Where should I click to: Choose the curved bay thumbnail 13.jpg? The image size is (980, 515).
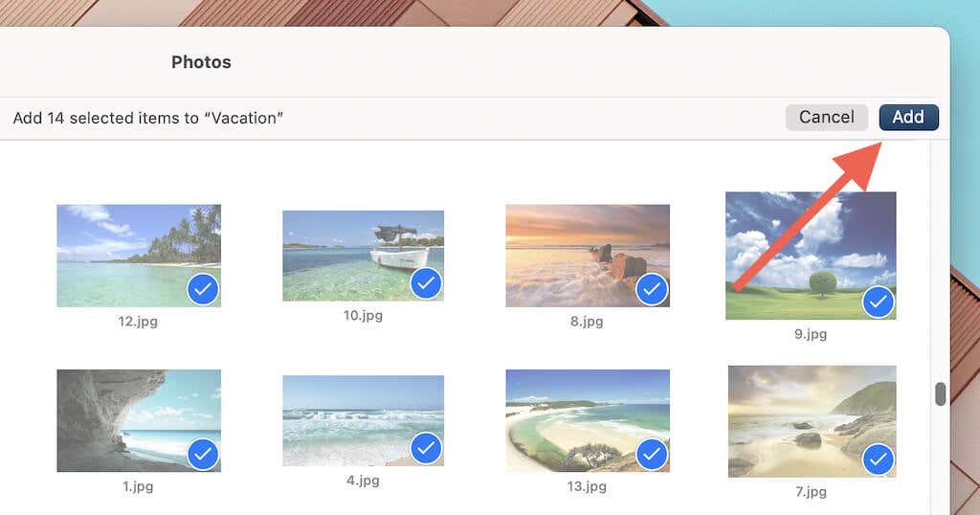point(588,420)
